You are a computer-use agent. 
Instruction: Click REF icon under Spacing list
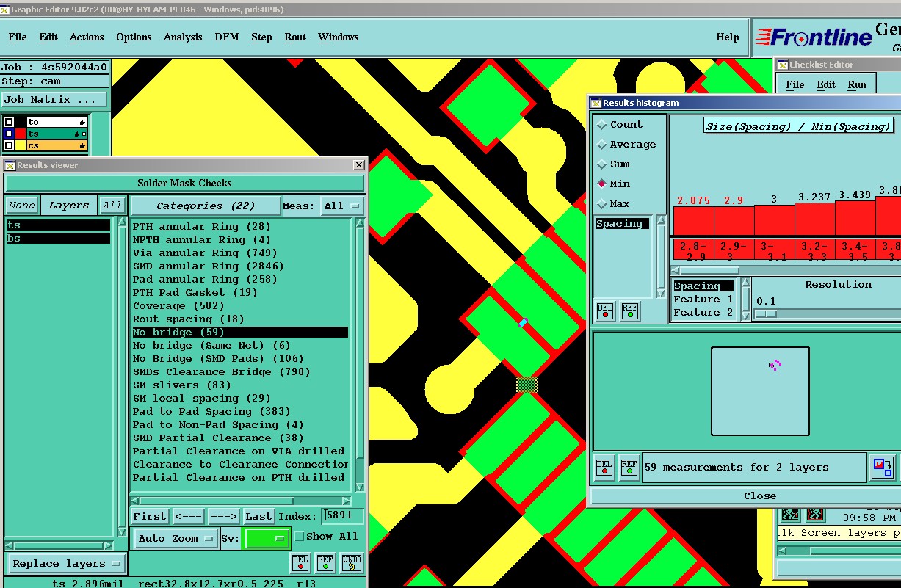tap(629, 311)
